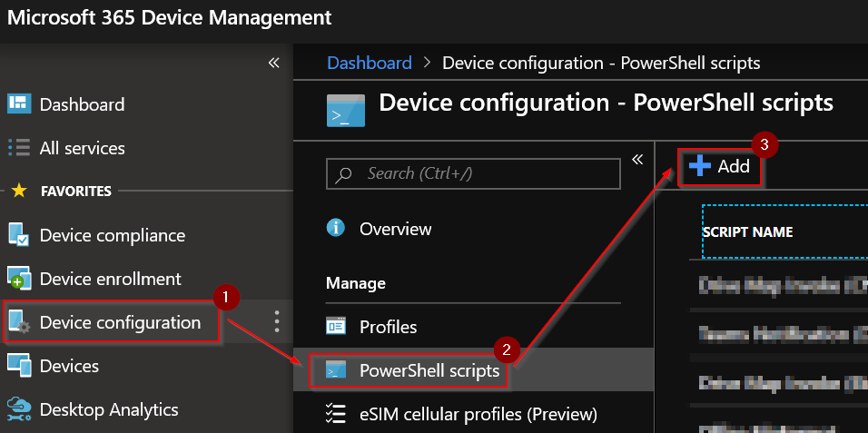
Task: Click the Desktop Analytics cloud icon
Action: click(x=19, y=408)
